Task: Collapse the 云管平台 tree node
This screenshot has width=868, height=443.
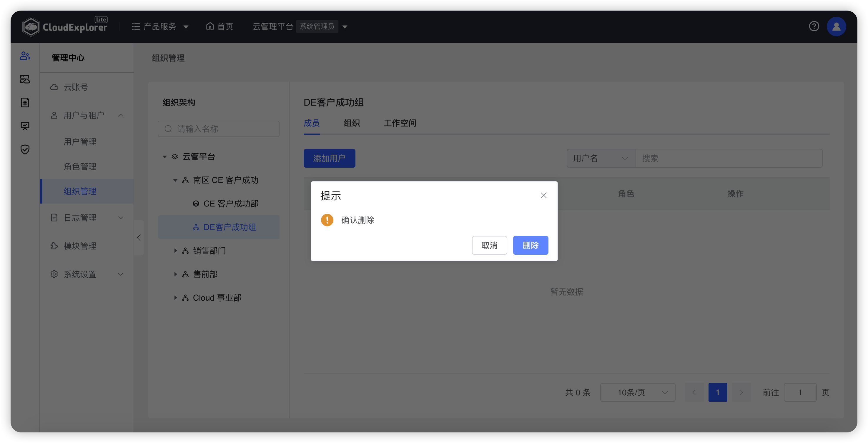Action: click(165, 157)
